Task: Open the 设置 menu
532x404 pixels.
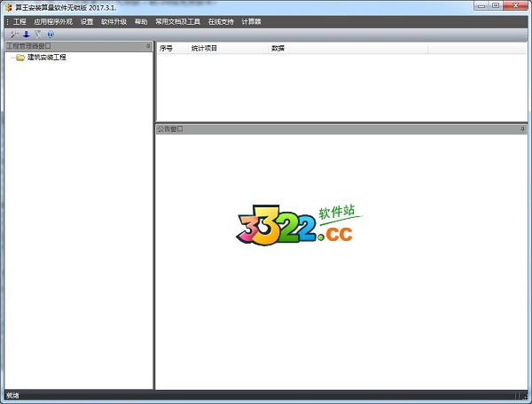Action: click(87, 21)
